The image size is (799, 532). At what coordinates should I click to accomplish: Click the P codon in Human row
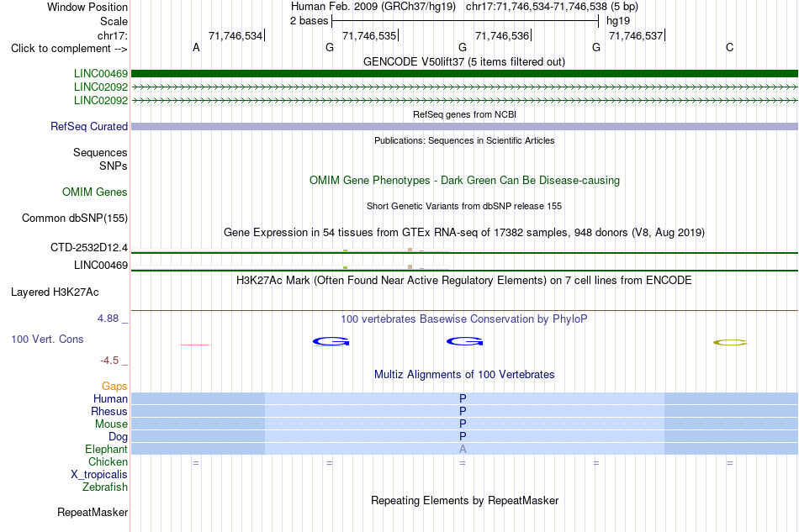tap(463, 398)
